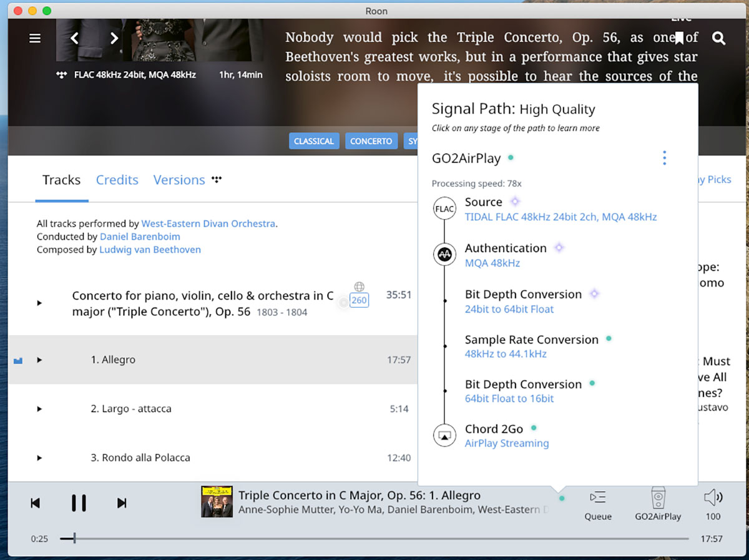
Task: Open the Queue icon
Action: (x=597, y=498)
